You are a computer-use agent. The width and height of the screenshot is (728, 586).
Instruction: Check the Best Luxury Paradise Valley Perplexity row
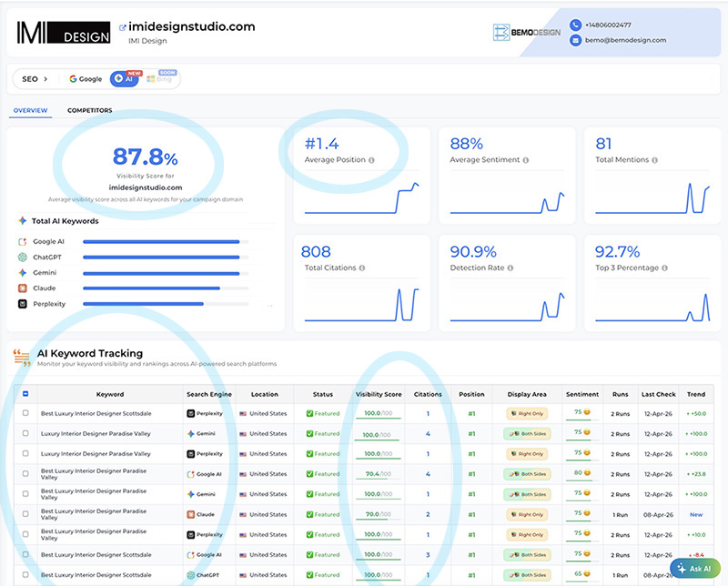coord(25,534)
